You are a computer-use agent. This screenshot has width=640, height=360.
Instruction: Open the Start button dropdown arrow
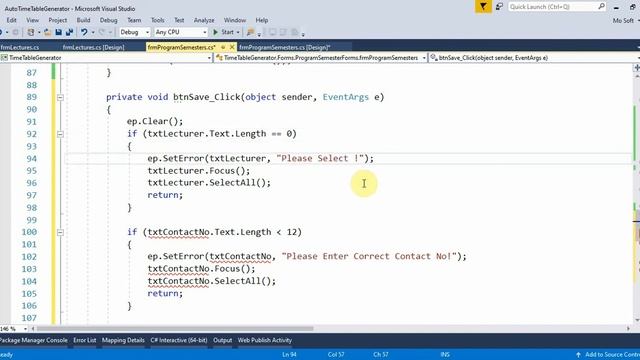coord(238,32)
